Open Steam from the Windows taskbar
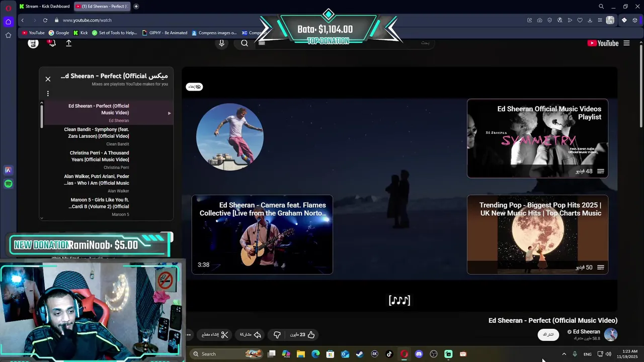This screenshot has height=362, width=644. tap(360, 354)
